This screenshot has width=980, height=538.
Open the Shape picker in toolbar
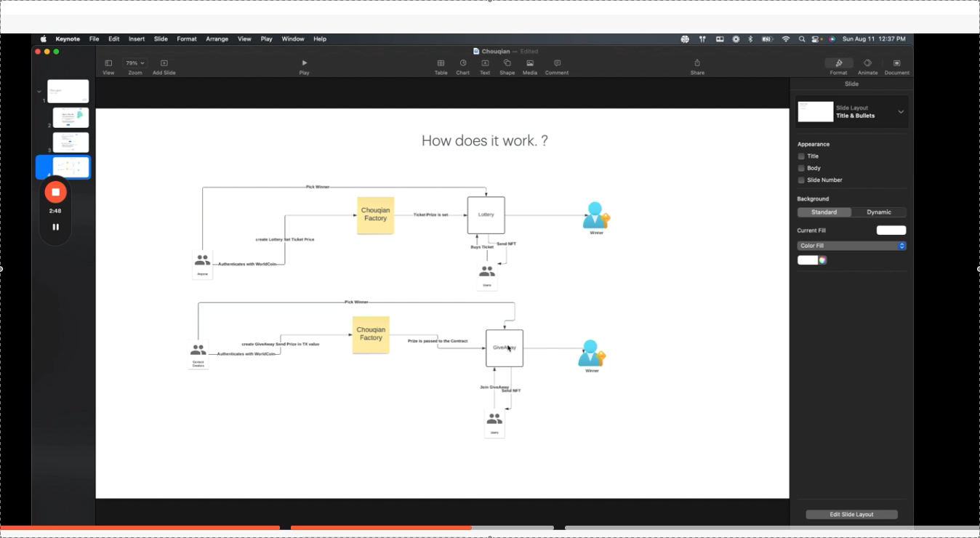507,67
